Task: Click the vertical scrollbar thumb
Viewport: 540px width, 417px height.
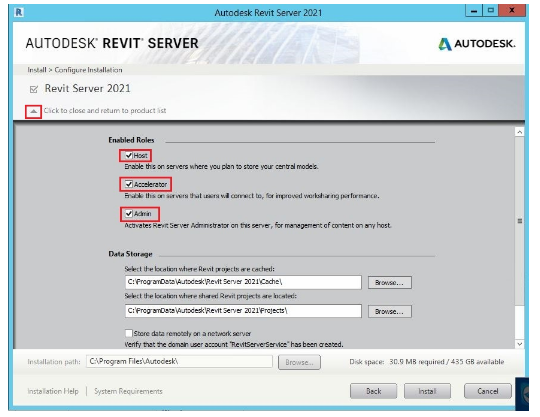Action: point(520,221)
